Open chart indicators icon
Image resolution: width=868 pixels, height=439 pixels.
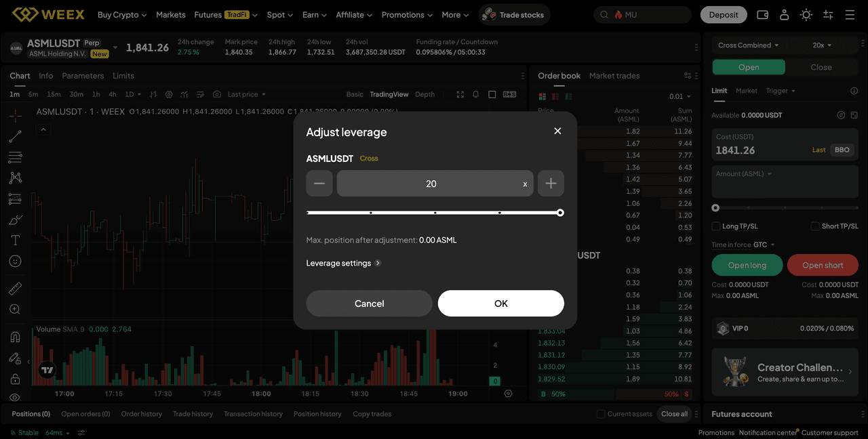185,94
